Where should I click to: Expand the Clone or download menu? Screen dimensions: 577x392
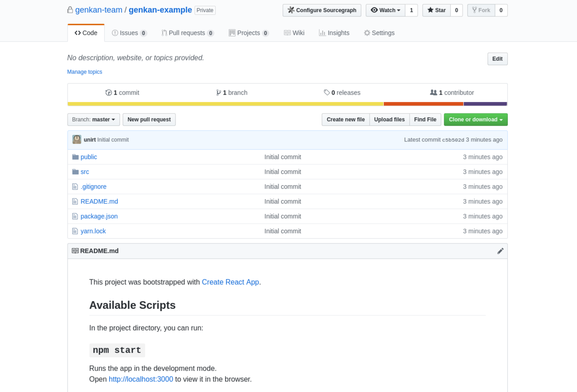pos(476,119)
